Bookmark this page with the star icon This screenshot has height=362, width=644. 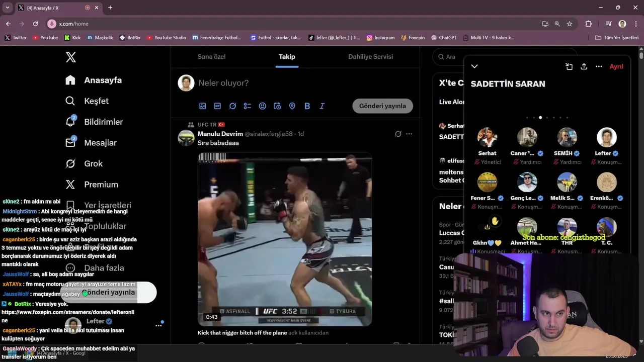570,24
